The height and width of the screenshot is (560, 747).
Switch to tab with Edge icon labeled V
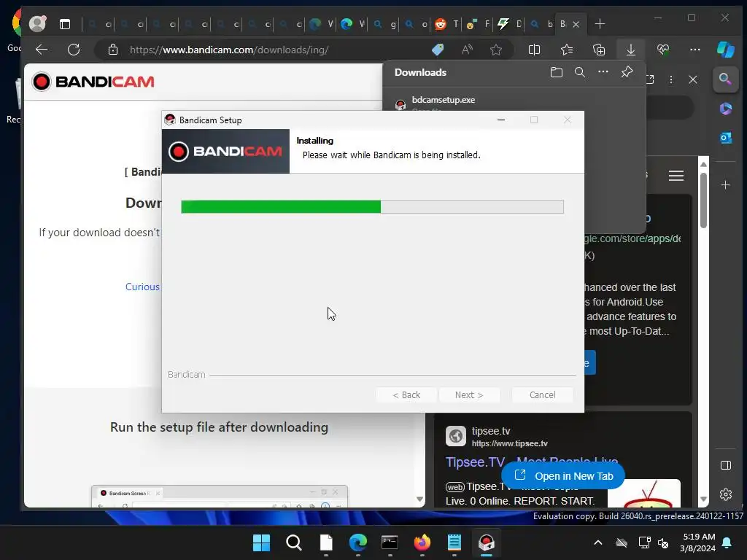(352, 24)
